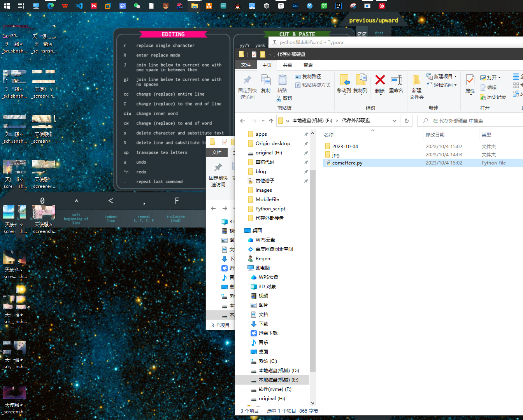
Task: Click the Paste (粘贴) ribbon icon
Action: tap(282, 84)
